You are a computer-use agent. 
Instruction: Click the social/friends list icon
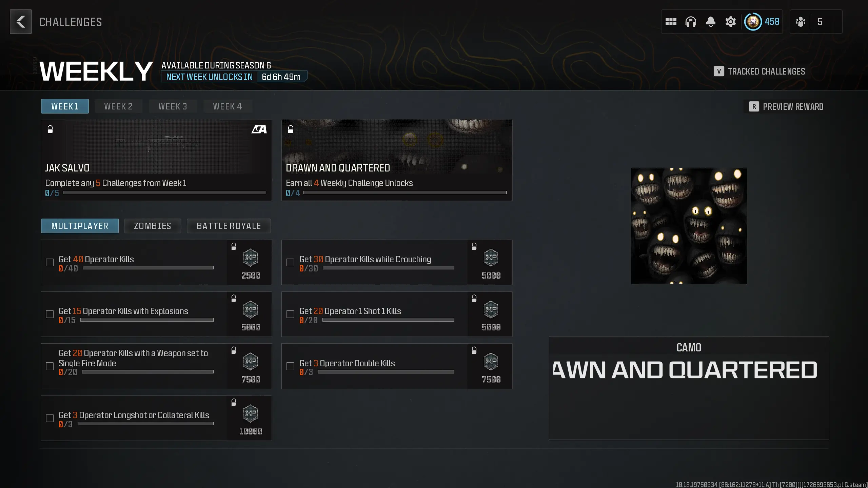(x=801, y=22)
